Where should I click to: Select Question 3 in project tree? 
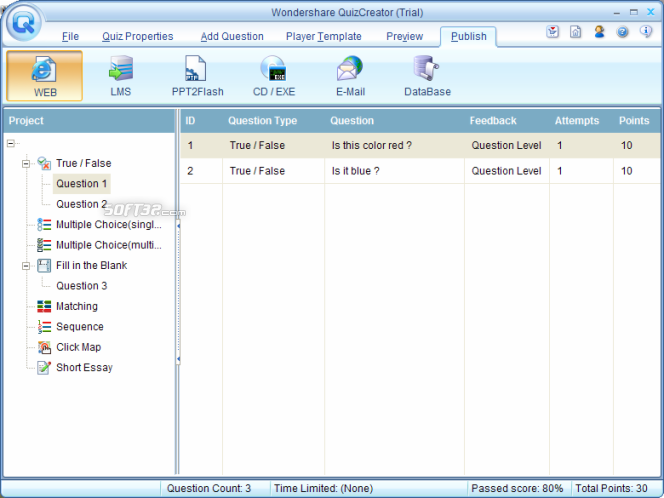pyautogui.click(x=82, y=286)
